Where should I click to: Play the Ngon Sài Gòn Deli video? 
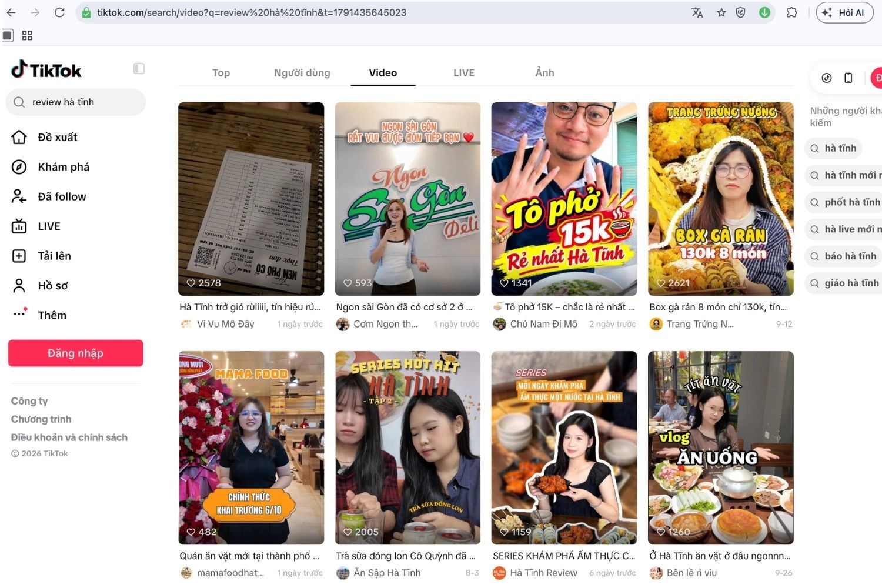pyautogui.click(x=408, y=199)
